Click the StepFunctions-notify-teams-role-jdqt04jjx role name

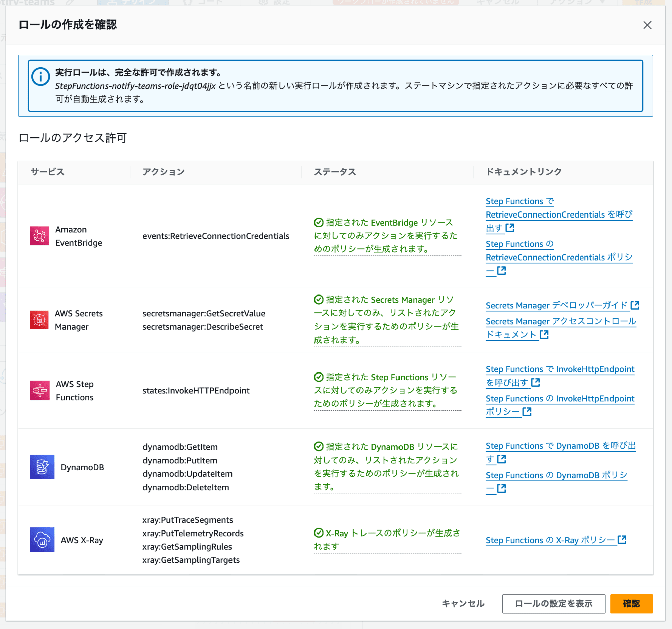(135, 86)
